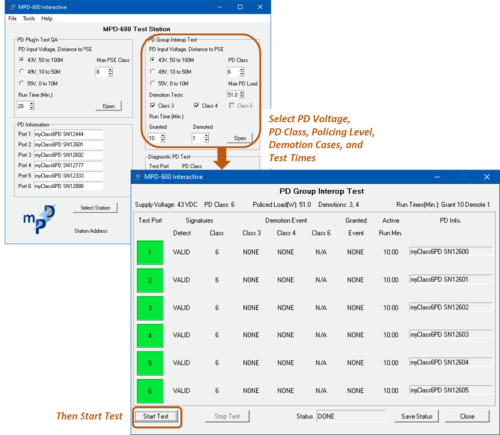The width and height of the screenshot is (500, 435).
Task: Minimize the MPD-600 Test Station window
Action: tap(220, 7)
